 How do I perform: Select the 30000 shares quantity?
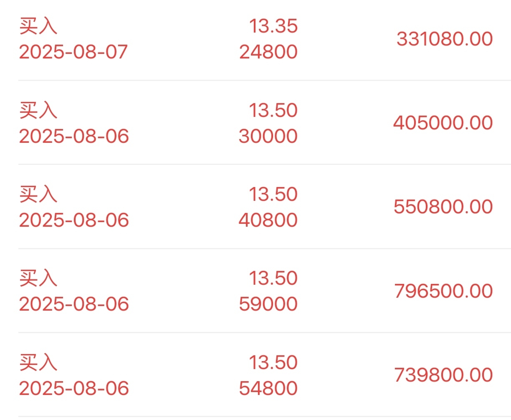pyautogui.click(x=268, y=136)
